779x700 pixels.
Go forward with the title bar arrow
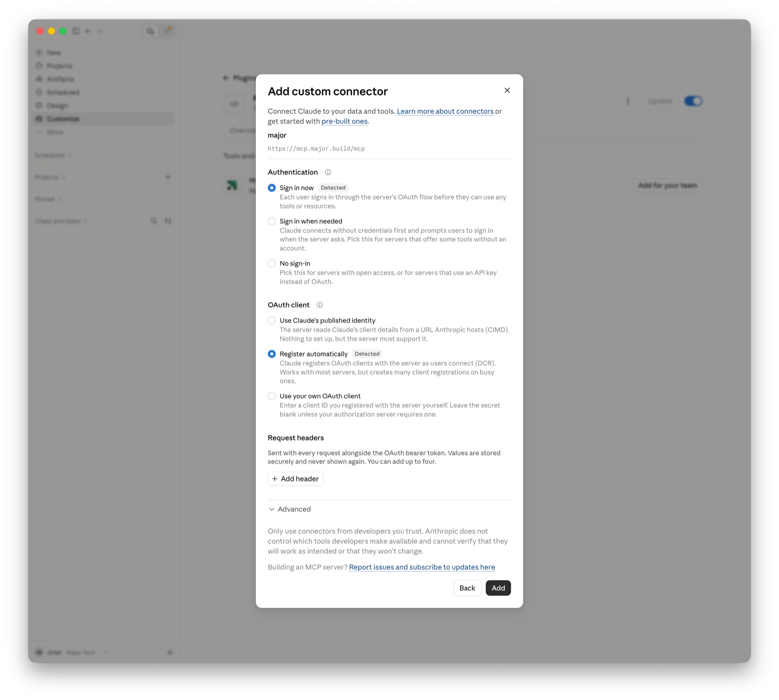click(x=101, y=31)
